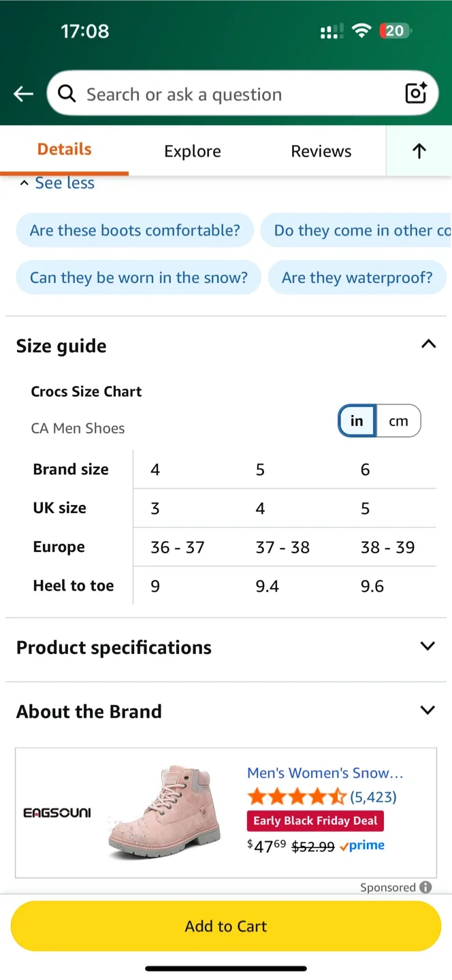Open the Explore tab

pyautogui.click(x=193, y=151)
